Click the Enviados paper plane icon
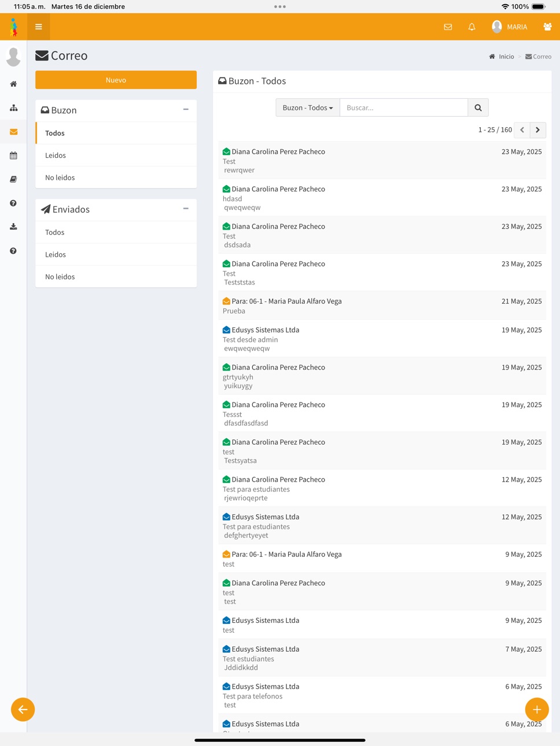This screenshot has width=560, height=746. point(46,209)
